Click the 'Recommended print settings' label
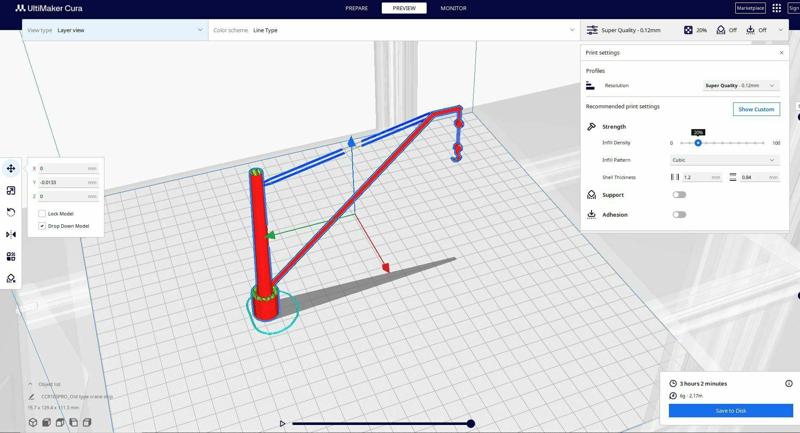The height and width of the screenshot is (433, 800). click(x=622, y=107)
